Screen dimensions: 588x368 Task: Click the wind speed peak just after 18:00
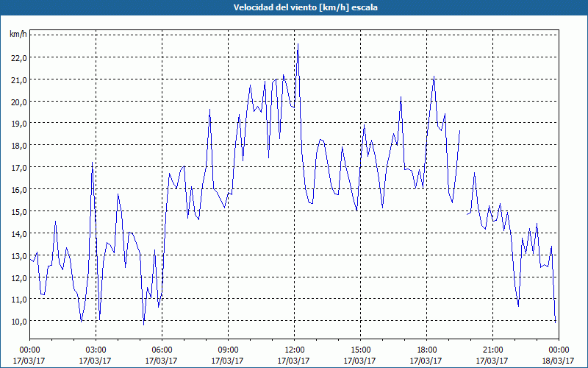pyautogui.click(x=434, y=77)
